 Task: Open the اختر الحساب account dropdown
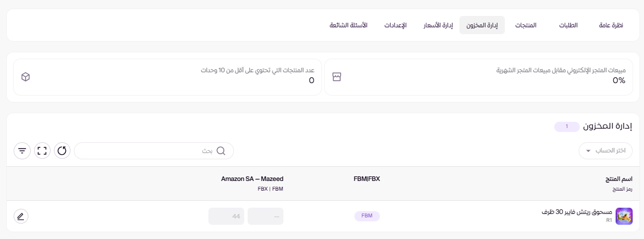click(x=605, y=151)
